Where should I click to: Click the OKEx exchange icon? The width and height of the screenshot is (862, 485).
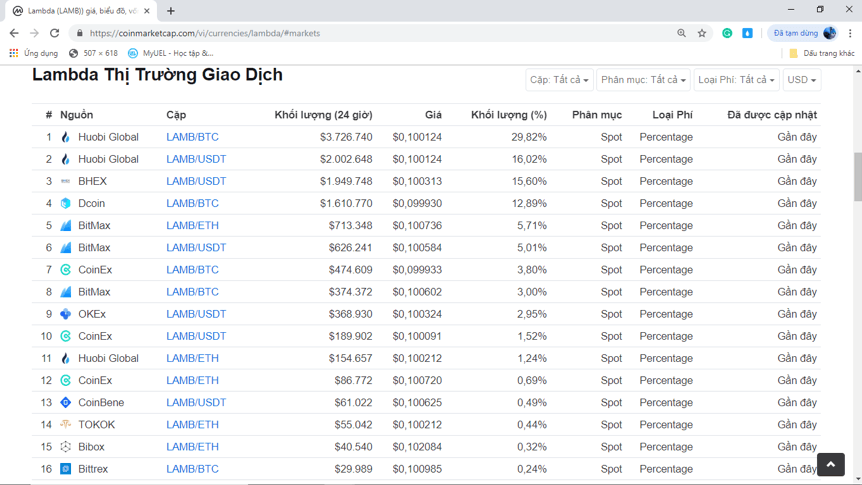[x=65, y=314]
